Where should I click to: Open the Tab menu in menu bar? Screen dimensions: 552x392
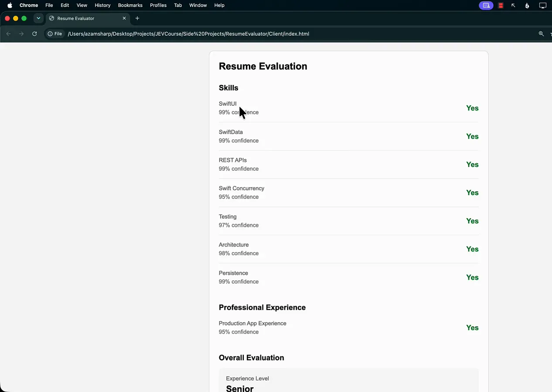[178, 5]
